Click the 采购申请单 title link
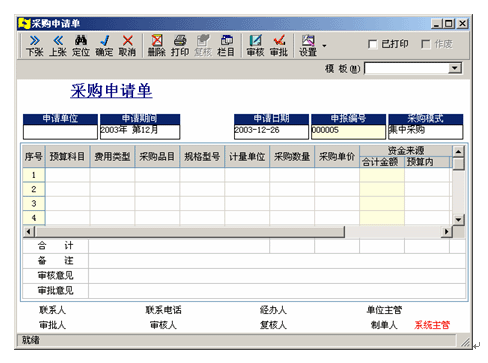488x363 pixels. [x=111, y=91]
